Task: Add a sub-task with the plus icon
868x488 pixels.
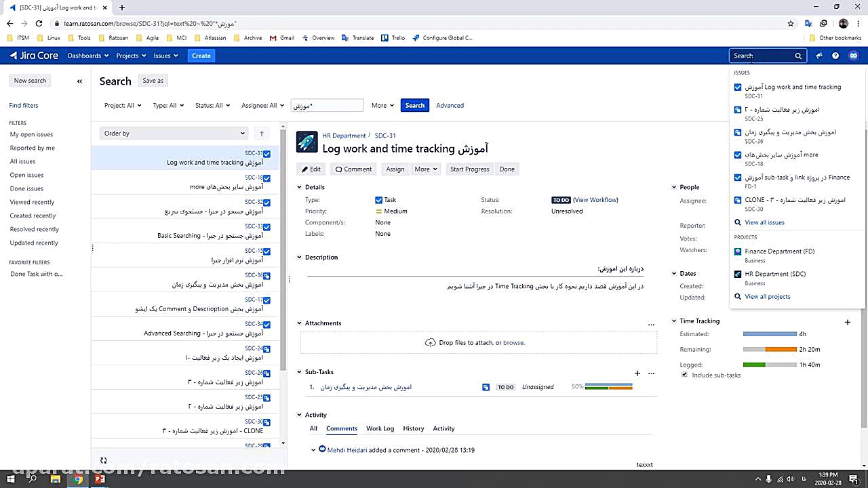Action: [637, 373]
